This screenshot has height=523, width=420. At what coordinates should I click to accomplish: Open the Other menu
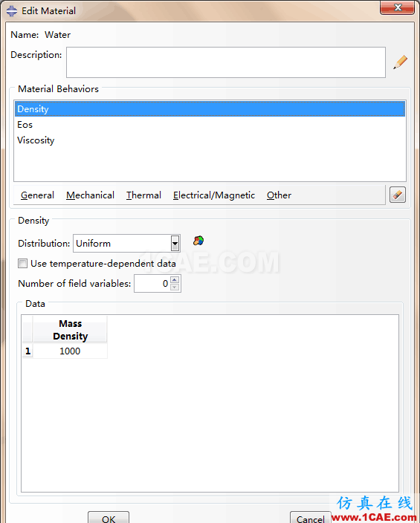pyautogui.click(x=279, y=195)
